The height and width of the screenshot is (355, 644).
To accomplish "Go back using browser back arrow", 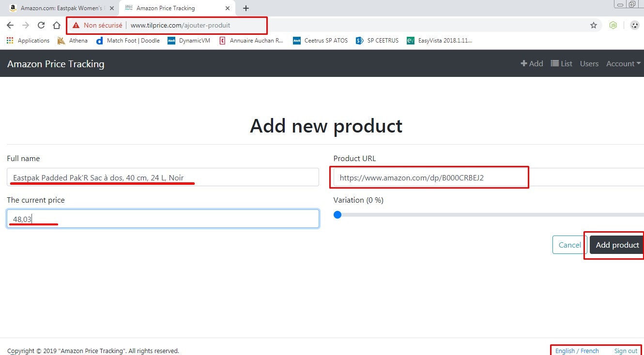I will (10, 25).
